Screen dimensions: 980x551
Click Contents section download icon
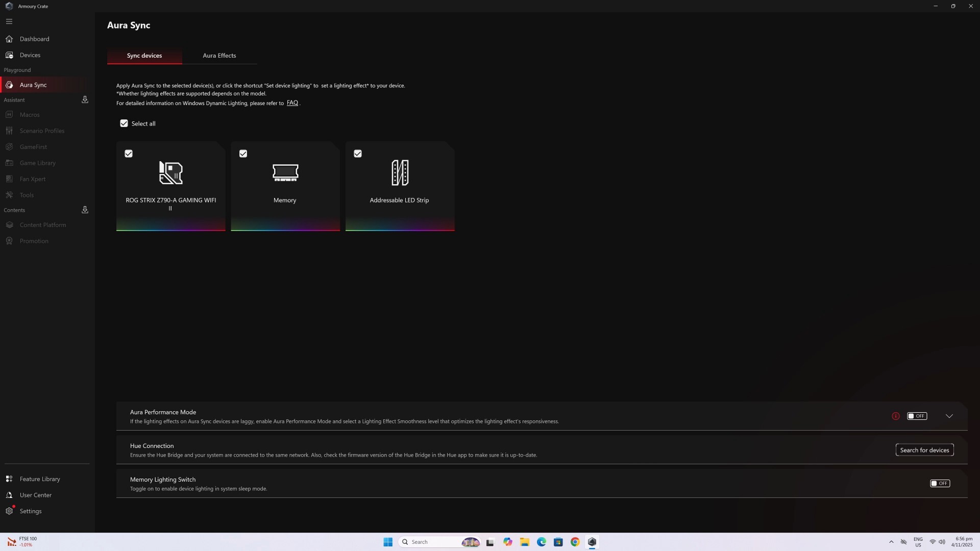pos(85,210)
